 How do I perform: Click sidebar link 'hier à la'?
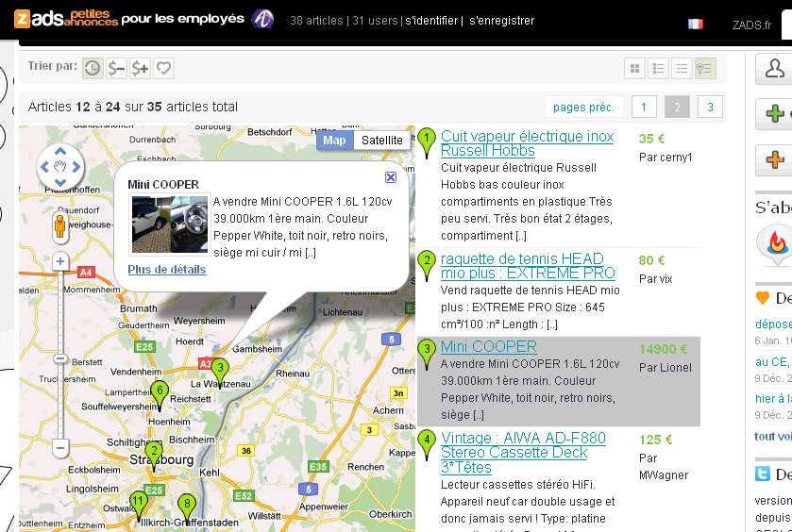tap(773, 399)
